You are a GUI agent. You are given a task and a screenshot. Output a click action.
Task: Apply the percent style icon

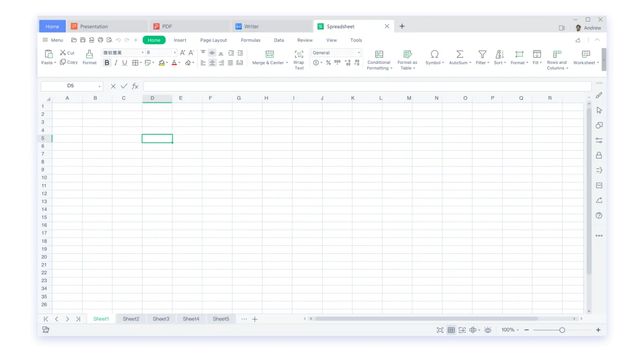[328, 63]
